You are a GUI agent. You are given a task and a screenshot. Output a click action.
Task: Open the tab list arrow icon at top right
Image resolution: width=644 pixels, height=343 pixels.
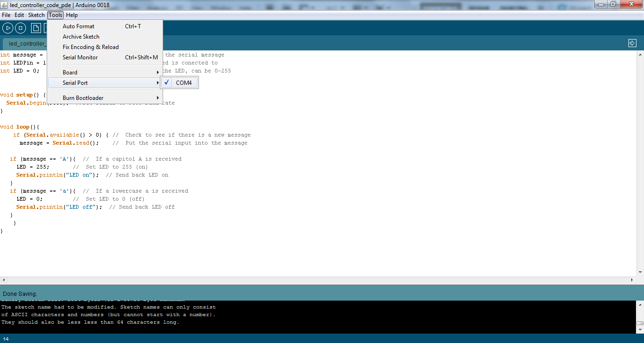(632, 42)
